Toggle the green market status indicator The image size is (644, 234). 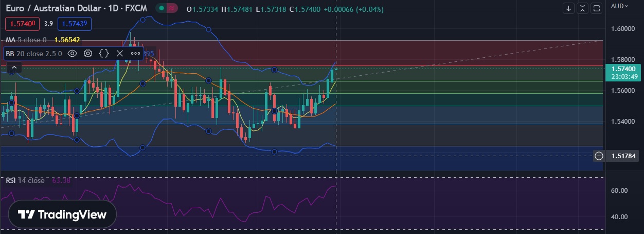pos(162,8)
